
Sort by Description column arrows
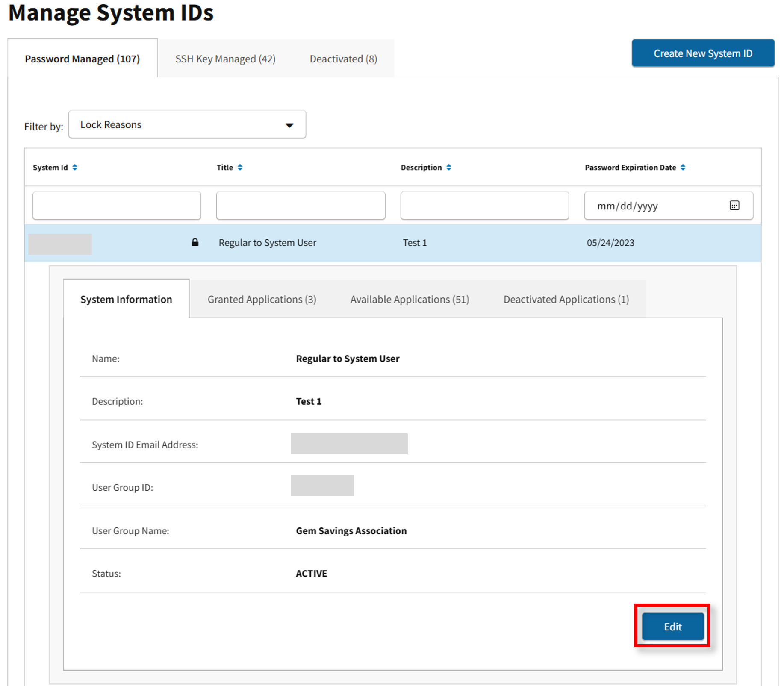coord(448,168)
